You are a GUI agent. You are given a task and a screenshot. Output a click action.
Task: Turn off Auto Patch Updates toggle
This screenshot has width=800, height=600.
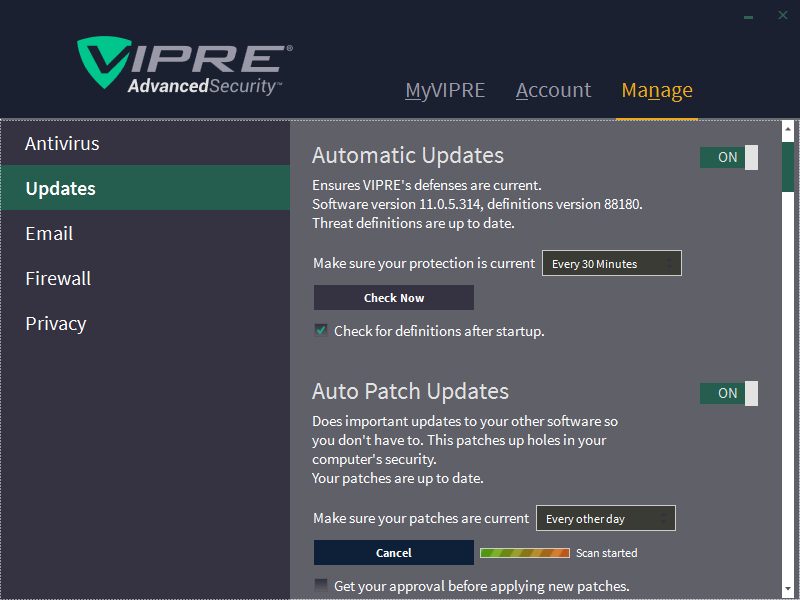click(729, 393)
